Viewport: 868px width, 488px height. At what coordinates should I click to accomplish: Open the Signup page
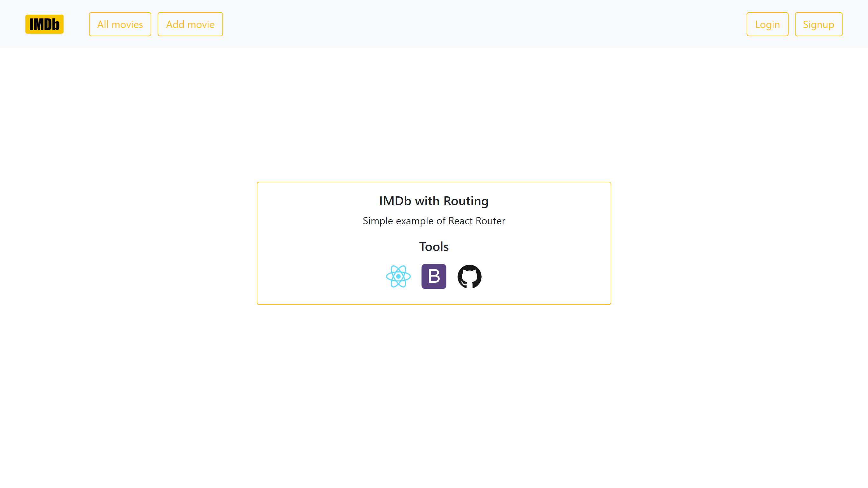click(x=818, y=24)
